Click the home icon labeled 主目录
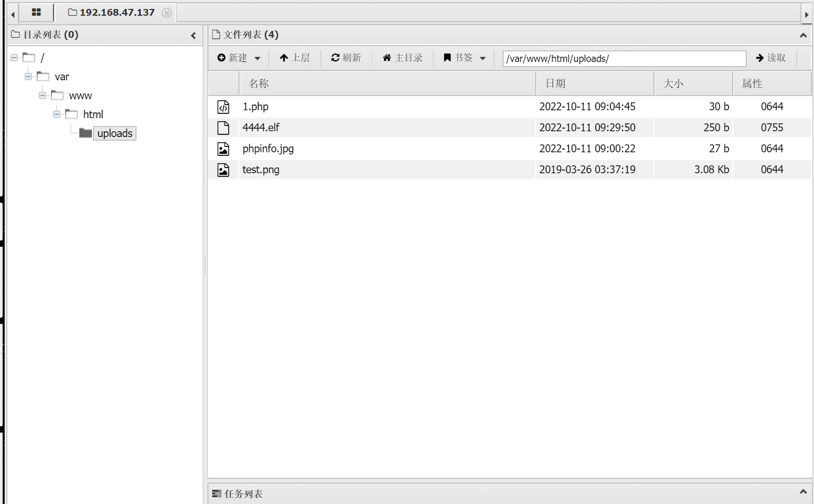The image size is (814, 504). coord(388,58)
